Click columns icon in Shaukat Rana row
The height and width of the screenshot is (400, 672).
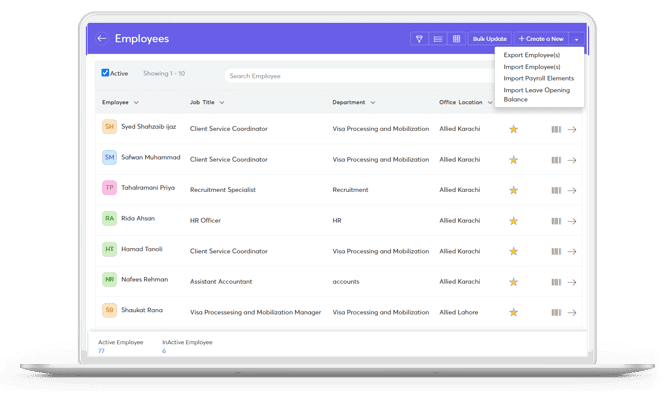556,313
